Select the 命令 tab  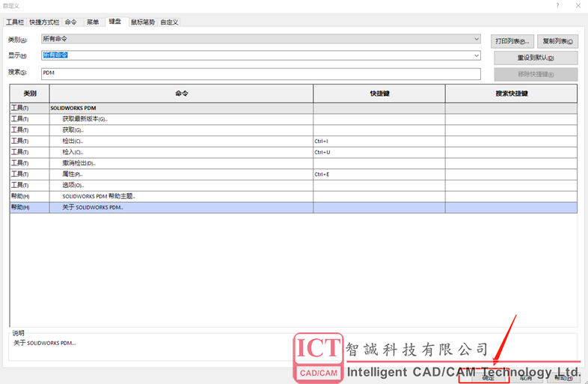coord(71,22)
